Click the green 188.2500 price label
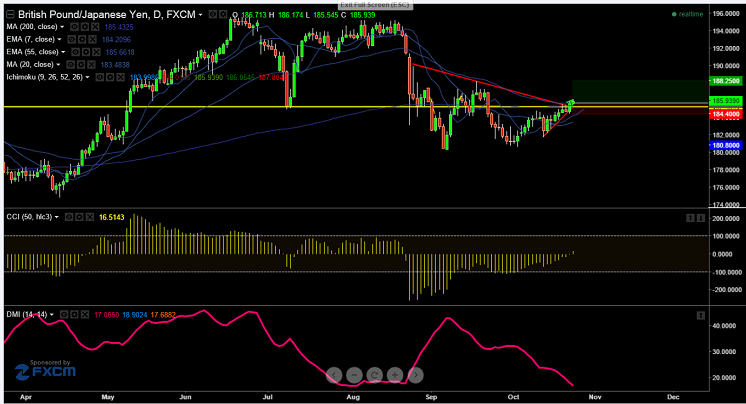 pos(725,81)
